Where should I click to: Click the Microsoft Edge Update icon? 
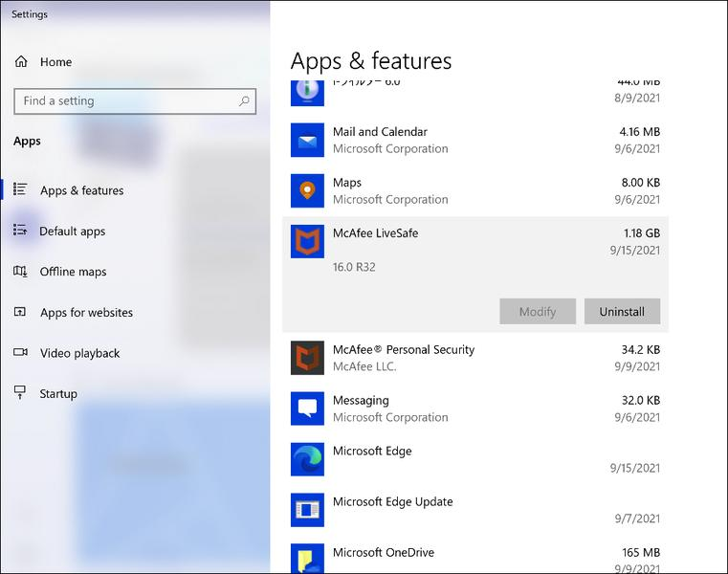tap(307, 510)
